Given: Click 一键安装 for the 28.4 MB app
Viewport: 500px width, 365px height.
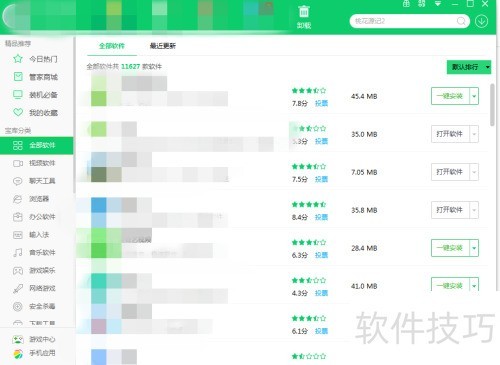Looking at the screenshot, I should [x=450, y=248].
